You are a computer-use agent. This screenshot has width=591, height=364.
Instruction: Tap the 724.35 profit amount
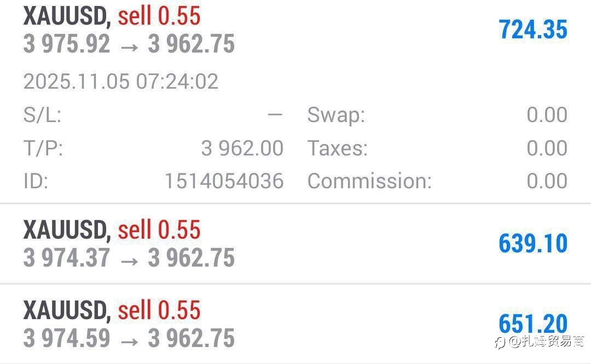click(x=532, y=30)
